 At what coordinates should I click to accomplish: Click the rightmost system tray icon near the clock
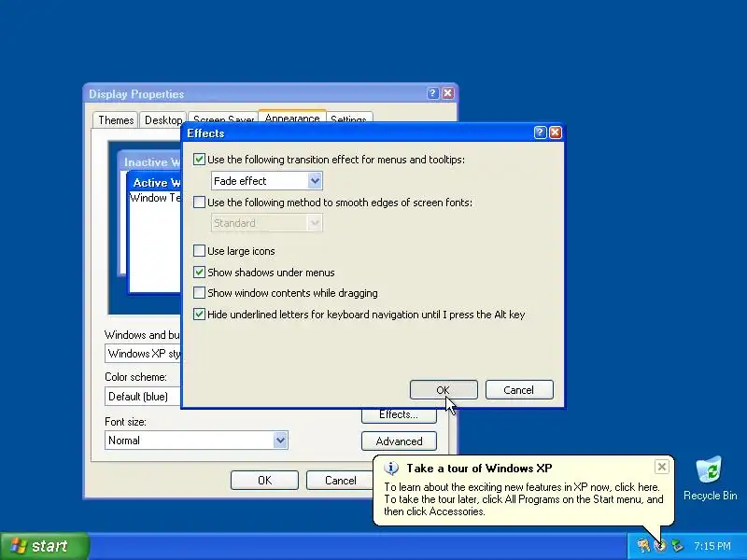pos(676,546)
